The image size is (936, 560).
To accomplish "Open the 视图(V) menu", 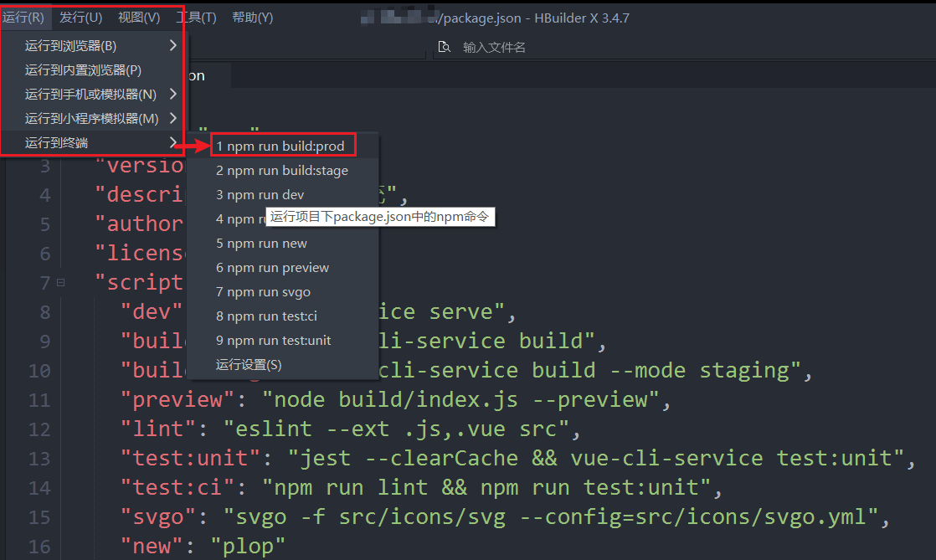I will pyautogui.click(x=139, y=18).
